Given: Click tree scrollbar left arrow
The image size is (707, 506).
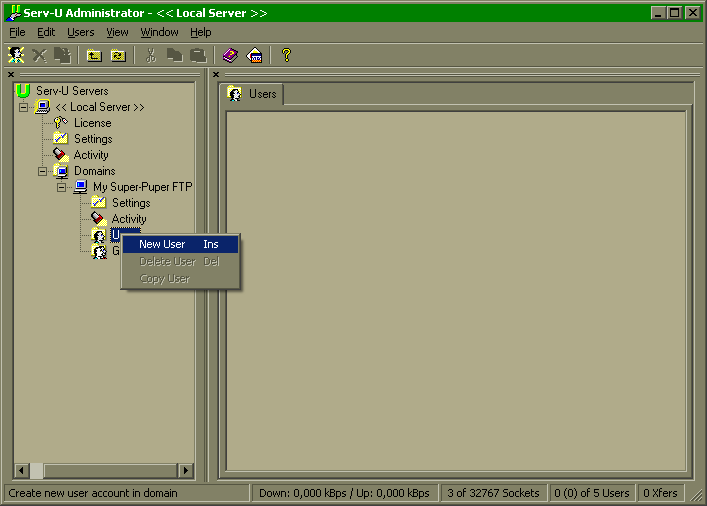Looking at the screenshot, I should pyautogui.click(x=21, y=471).
